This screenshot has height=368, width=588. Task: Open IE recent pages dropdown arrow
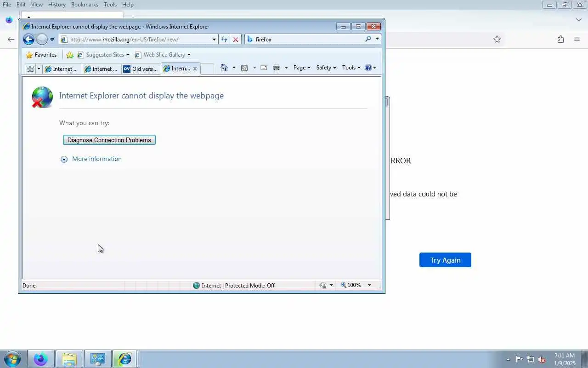52,40
